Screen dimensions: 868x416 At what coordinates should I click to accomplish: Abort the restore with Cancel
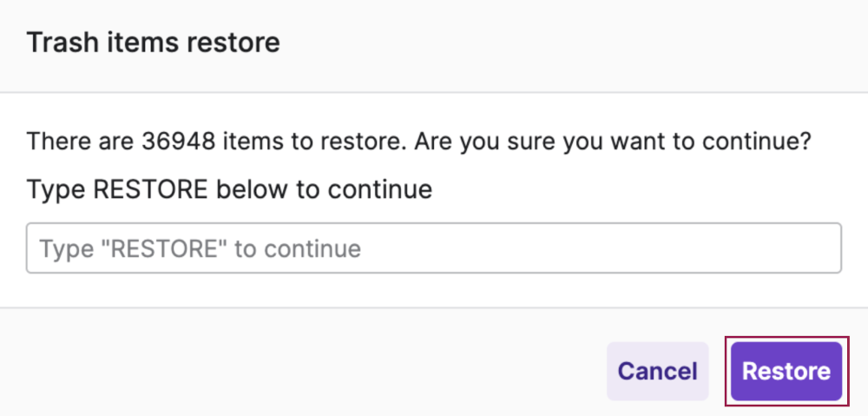(x=657, y=372)
